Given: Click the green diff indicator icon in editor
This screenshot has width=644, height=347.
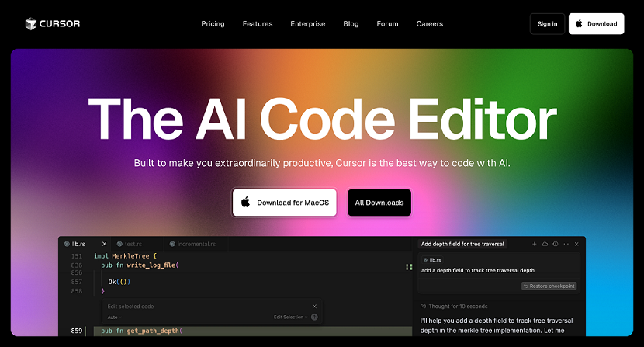Looking at the screenshot, I should point(409,267).
